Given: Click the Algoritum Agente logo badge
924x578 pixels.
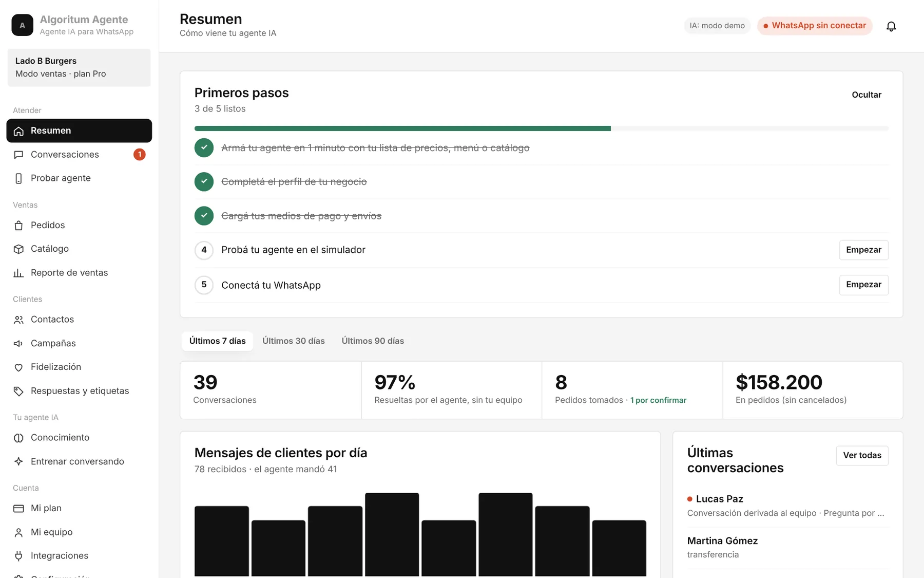Looking at the screenshot, I should [x=22, y=25].
